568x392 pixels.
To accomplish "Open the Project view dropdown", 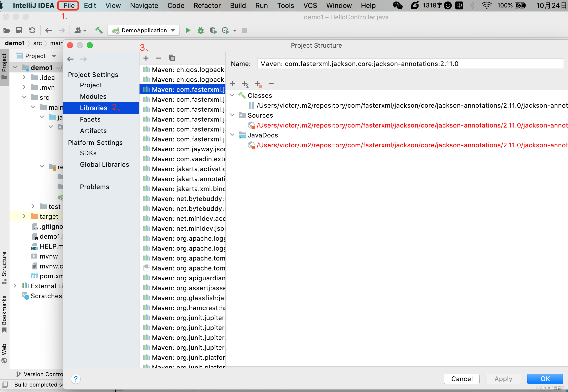I will click(x=54, y=56).
